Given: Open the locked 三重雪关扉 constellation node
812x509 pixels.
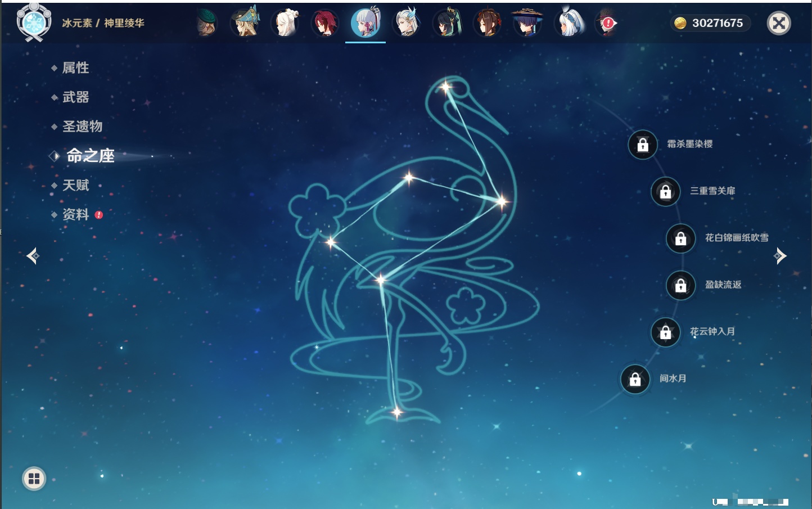Looking at the screenshot, I should pos(665,191).
